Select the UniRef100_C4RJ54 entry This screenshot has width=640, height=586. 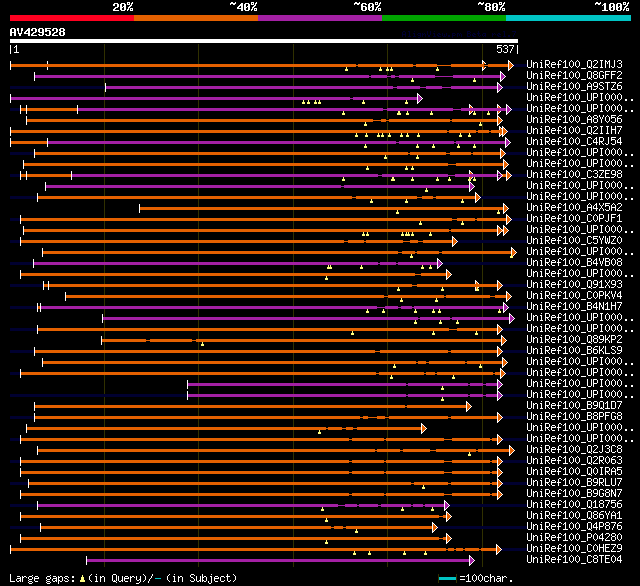[574, 142]
